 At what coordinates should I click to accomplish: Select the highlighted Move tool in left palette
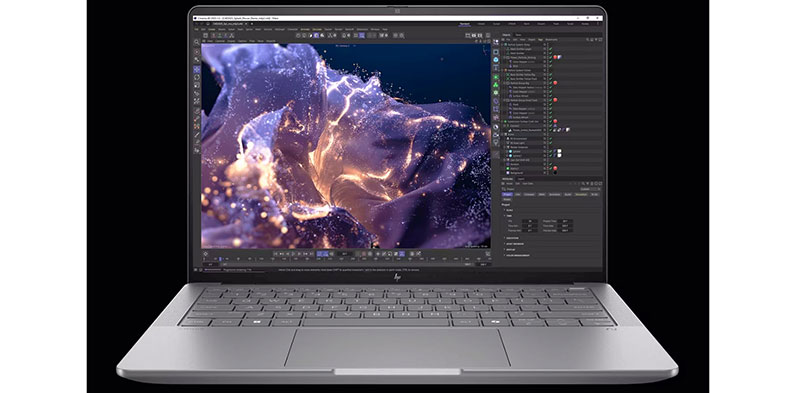pyautogui.click(x=196, y=68)
